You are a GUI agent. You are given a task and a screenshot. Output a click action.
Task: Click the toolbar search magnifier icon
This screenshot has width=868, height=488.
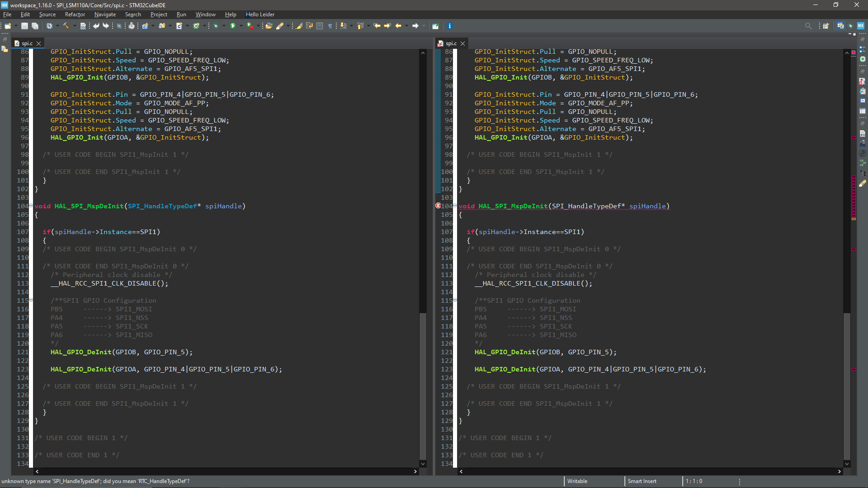pyautogui.click(x=808, y=26)
